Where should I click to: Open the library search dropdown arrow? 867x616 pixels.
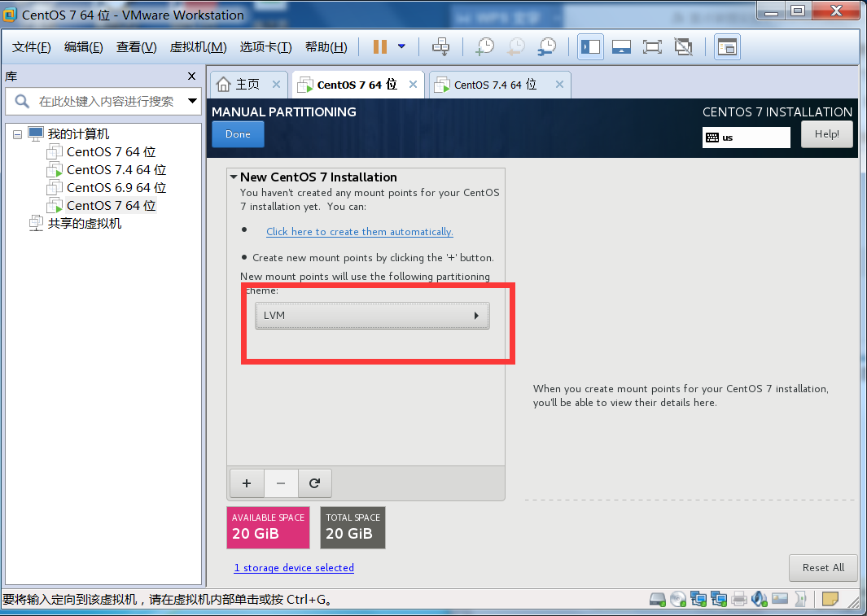tap(192, 101)
